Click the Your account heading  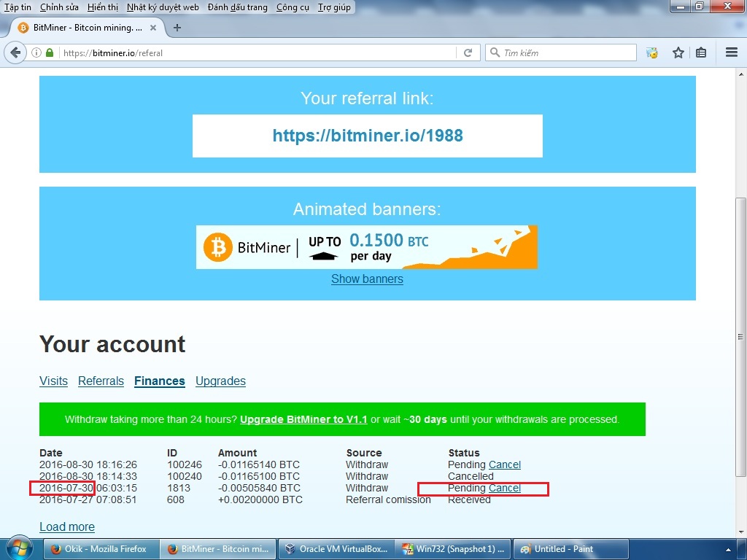click(112, 344)
